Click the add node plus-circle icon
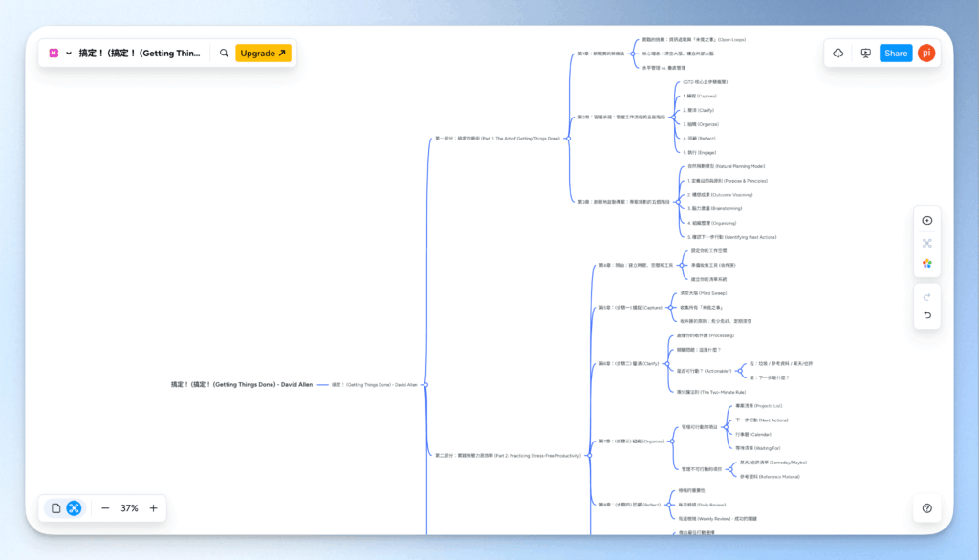 [x=926, y=220]
